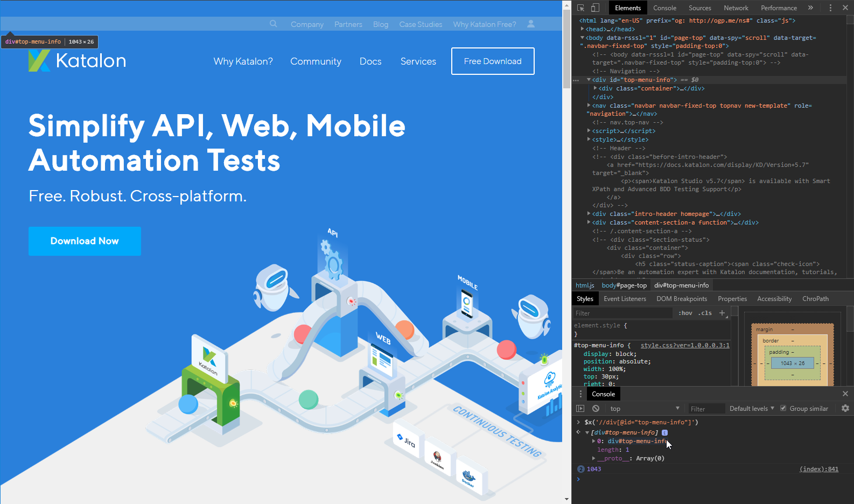
Task: Expand the nav navbar node
Action: [589, 106]
